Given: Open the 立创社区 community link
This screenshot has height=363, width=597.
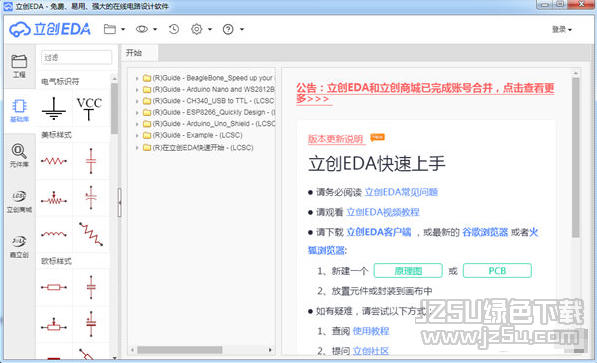Looking at the screenshot, I should [371, 351].
